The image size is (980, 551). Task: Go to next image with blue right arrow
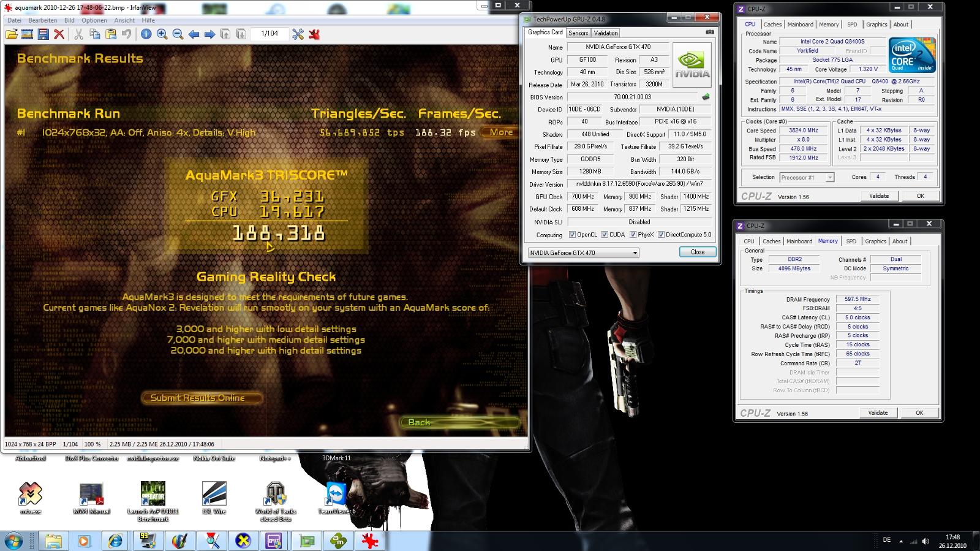coord(209,34)
